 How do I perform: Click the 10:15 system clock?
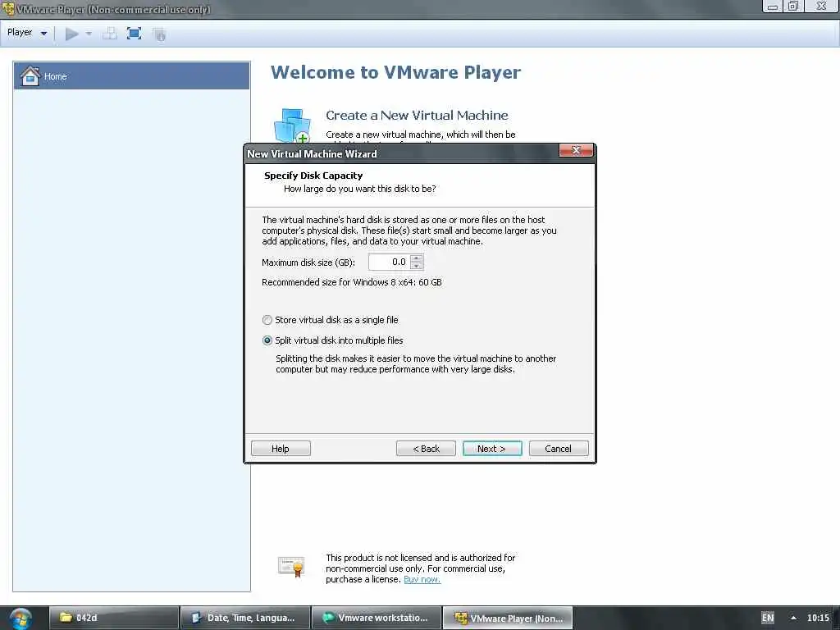tap(818, 618)
